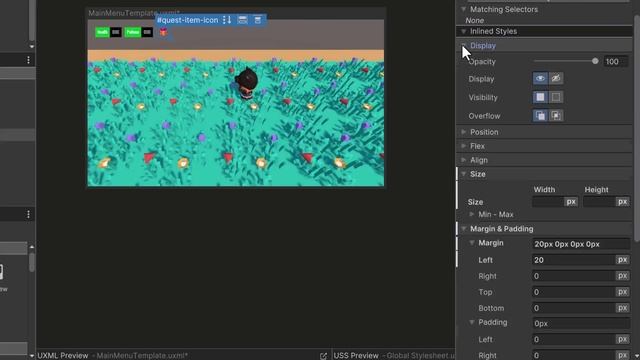The height and width of the screenshot is (360, 640).
Task: Click the green Potions label in canvas
Action: 133,32
